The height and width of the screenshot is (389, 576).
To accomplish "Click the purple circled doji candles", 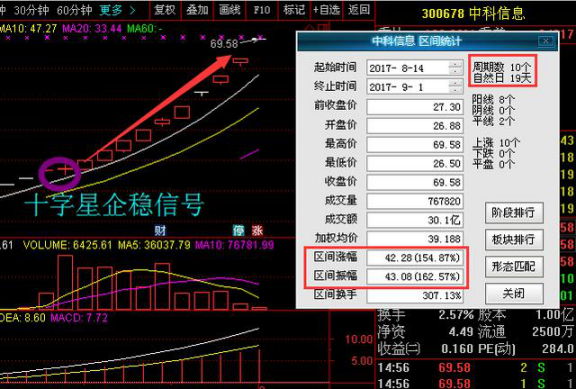I will (x=60, y=174).
